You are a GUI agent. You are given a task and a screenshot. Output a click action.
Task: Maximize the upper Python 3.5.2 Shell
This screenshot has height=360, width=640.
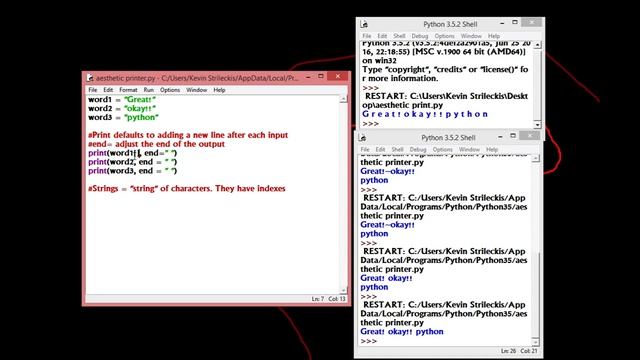click(515, 22)
